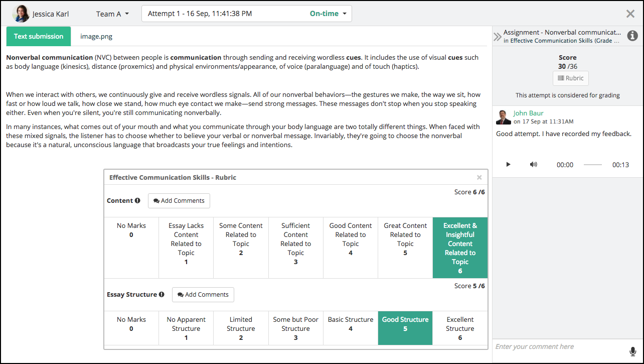
Task: Click the student name Jessica Karl
Action: [51, 14]
